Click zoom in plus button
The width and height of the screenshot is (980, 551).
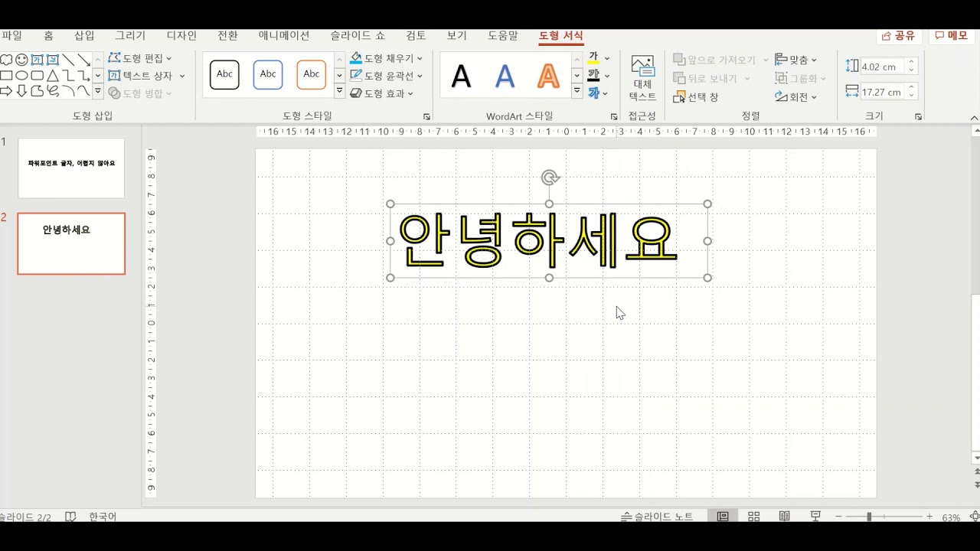(x=929, y=517)
